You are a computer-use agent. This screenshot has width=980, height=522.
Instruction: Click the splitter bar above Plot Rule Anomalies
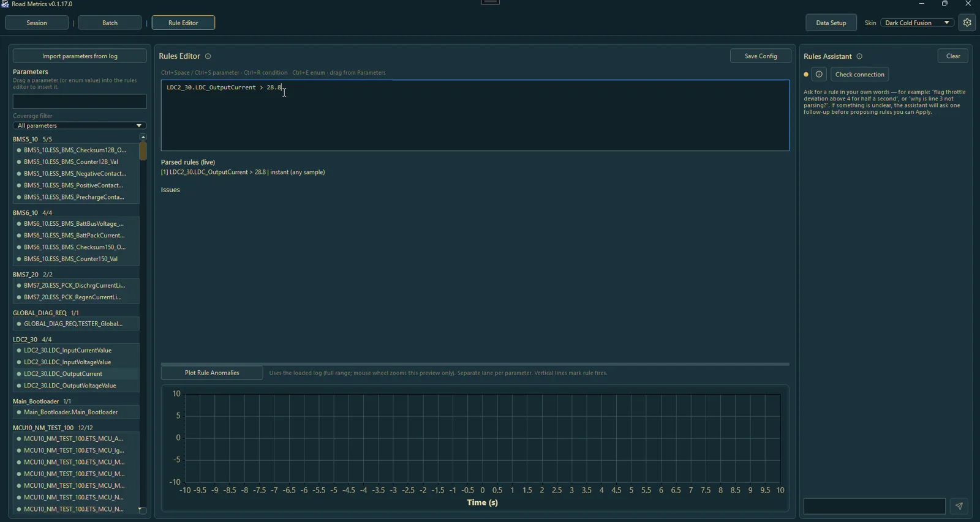[475, 364]
